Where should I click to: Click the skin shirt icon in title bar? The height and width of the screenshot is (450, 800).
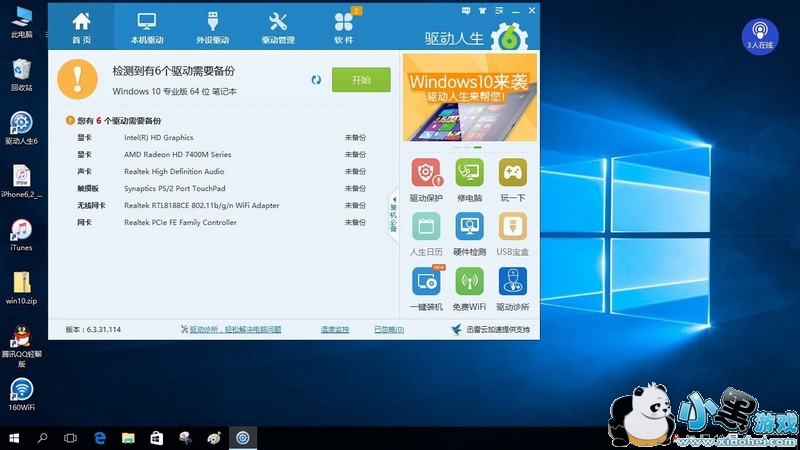click(482, 10)
